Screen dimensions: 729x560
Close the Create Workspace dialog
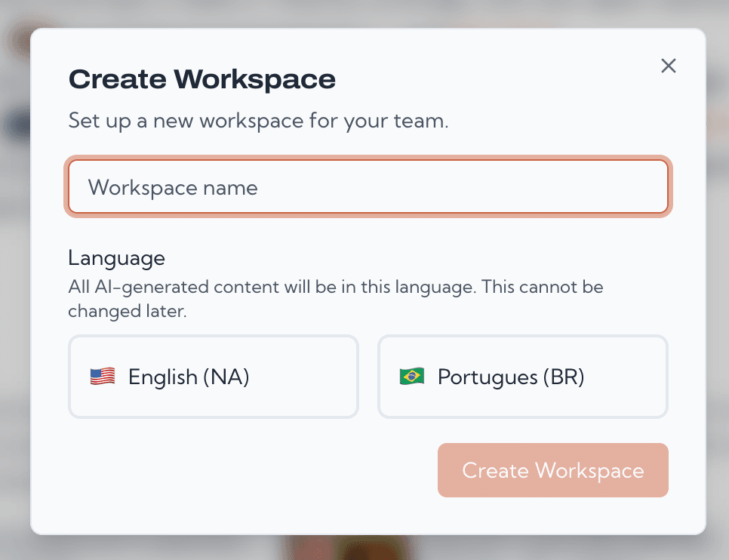click(668, 66)
